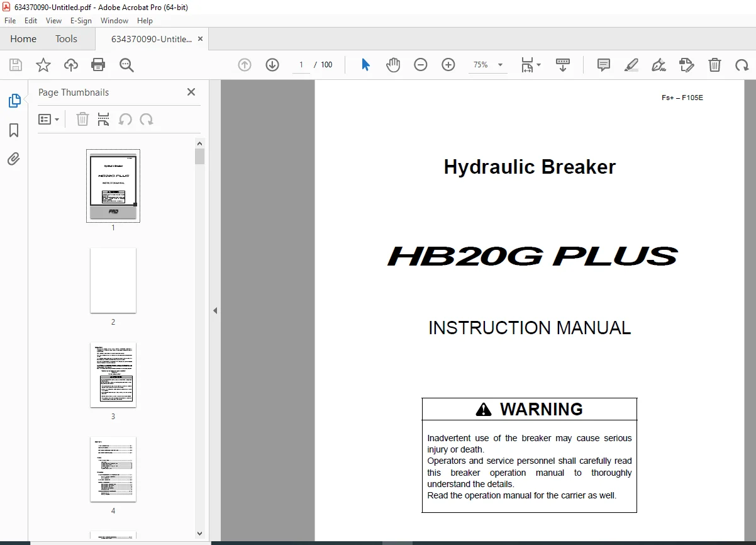Screen dimensions: 756x545
Task: Toggle scrolling mode keyboard icon
Action: (x=563, y=65)
